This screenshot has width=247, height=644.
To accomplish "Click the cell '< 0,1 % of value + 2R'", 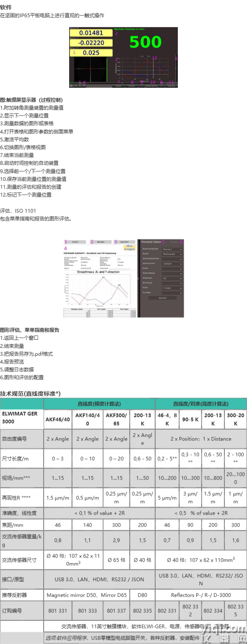I will pyautogui.click(x=99, y=513).
